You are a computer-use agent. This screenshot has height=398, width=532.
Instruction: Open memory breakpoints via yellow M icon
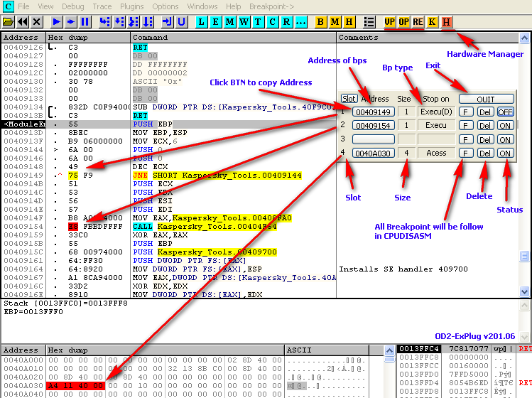pyautogui.click(x=335, y=22)
